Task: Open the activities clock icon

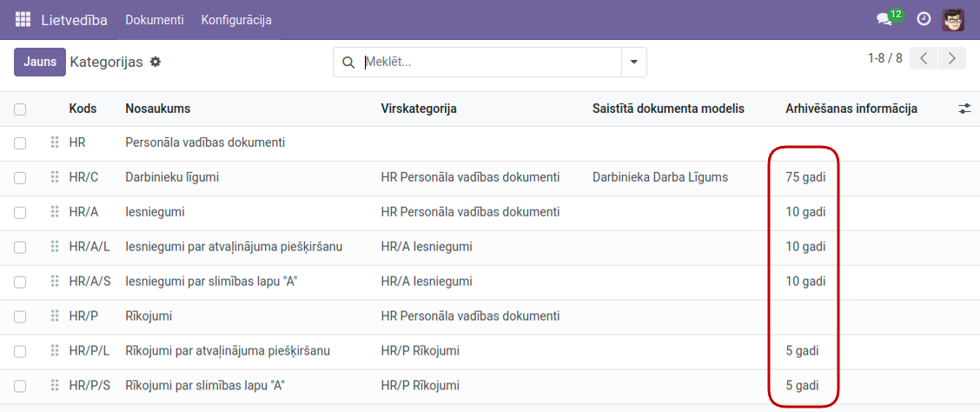Action: tap(924, 19)
